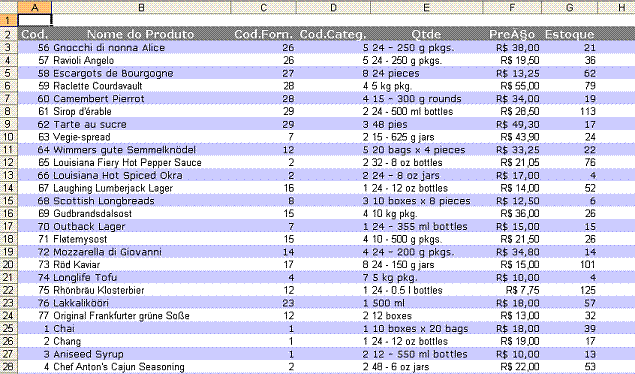Screen dimensions: 635x374
Task: Select the 'Mozzarella di Giovanni' cell
Action: coord(141,252)
